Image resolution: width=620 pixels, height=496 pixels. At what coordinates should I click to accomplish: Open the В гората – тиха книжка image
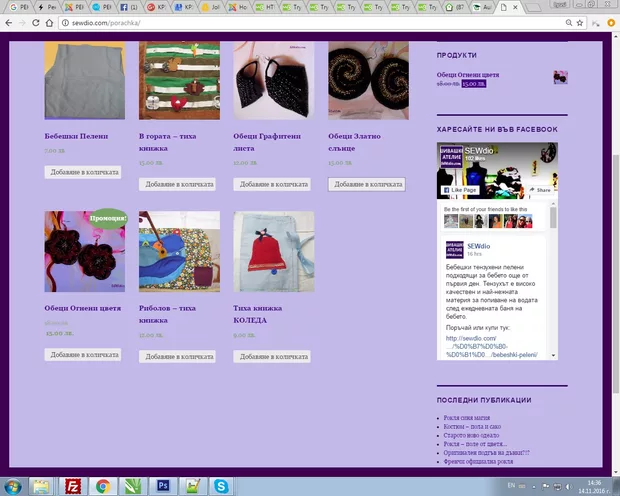[x=180, y=80]
